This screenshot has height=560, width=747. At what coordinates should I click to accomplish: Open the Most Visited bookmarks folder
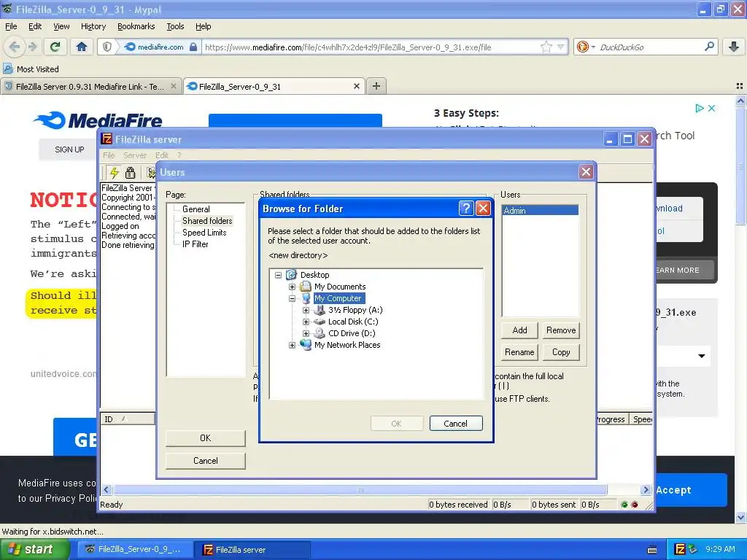pos(31,69)
